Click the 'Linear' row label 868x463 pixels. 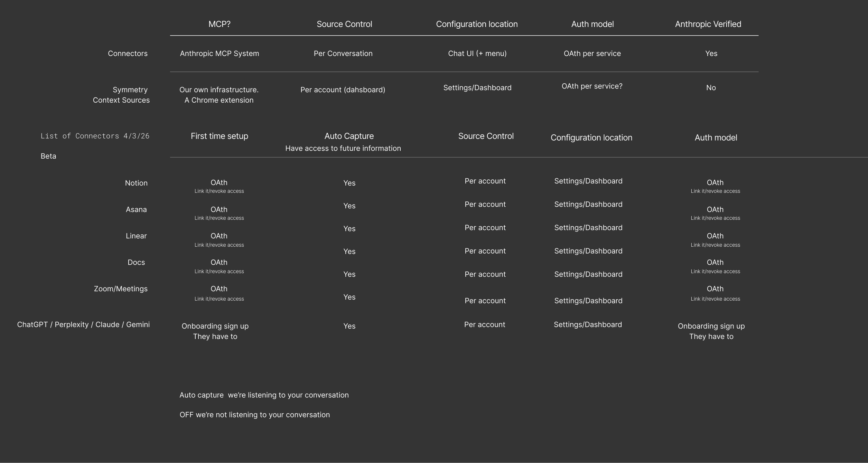point(136,236)
